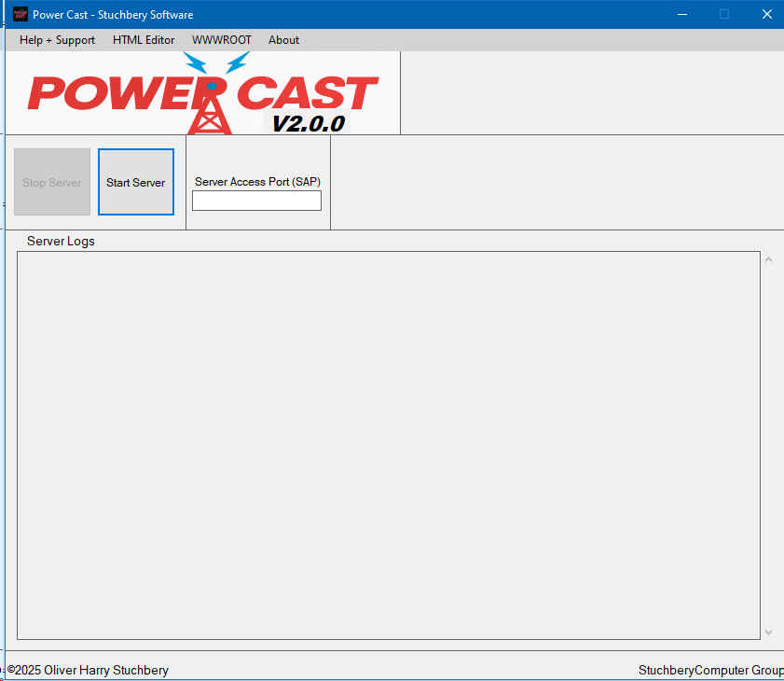Open the Help + Support menu
The image size is (784, 681).
[x=57, y=40]
